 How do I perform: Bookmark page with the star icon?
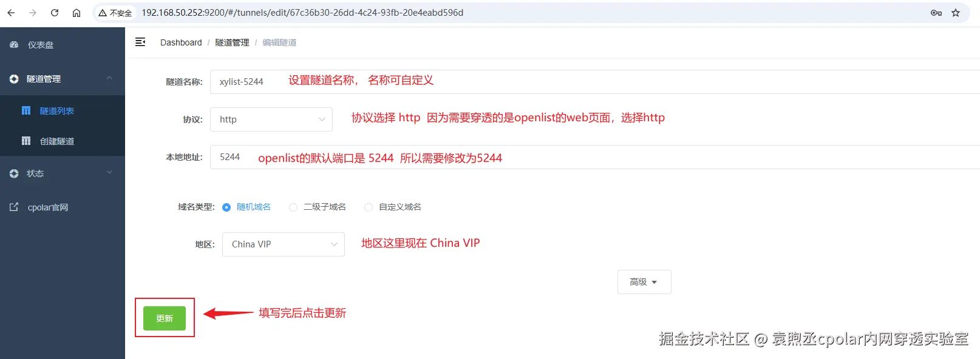[956, 13]
